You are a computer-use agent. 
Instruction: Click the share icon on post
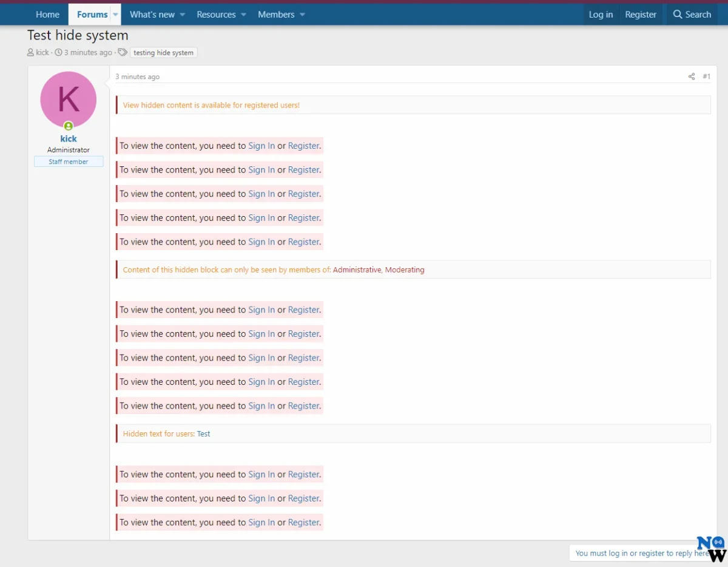[x=691, y=76]
